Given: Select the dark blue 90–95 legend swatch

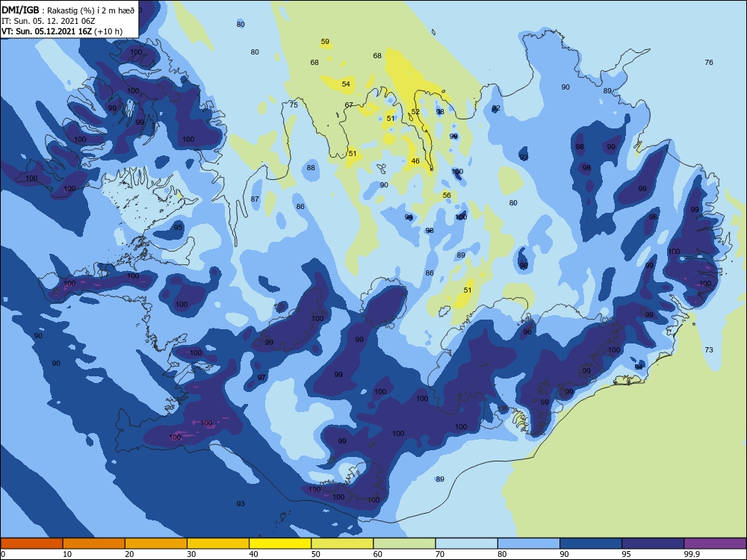Looking at the screenshot, I should tap(591, 544).
